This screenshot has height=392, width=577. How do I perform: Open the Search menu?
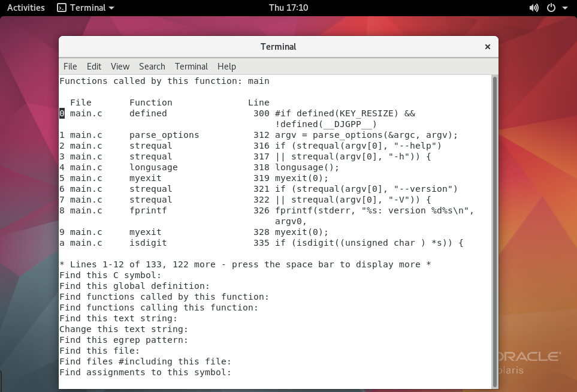point(152,67)
